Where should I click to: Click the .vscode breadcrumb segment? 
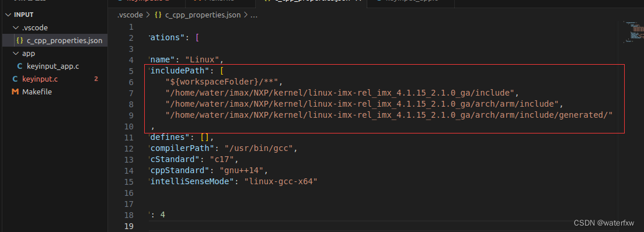click(x=130, y=15)
